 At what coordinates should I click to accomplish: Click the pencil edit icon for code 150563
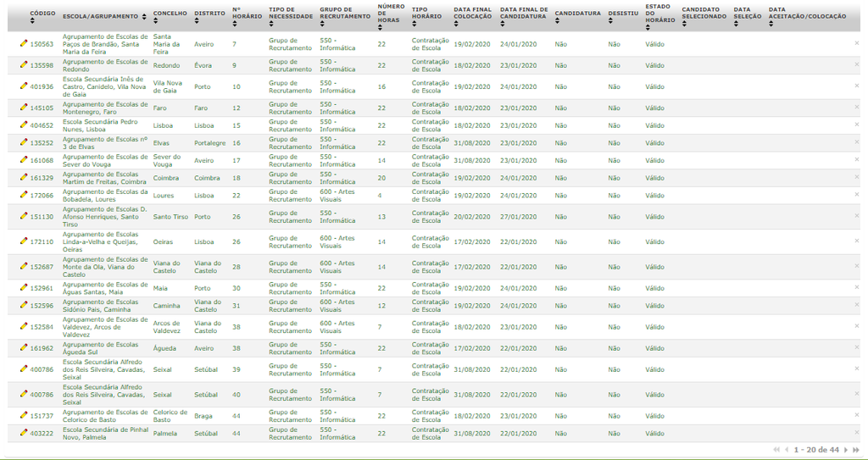tap(24, 44)
